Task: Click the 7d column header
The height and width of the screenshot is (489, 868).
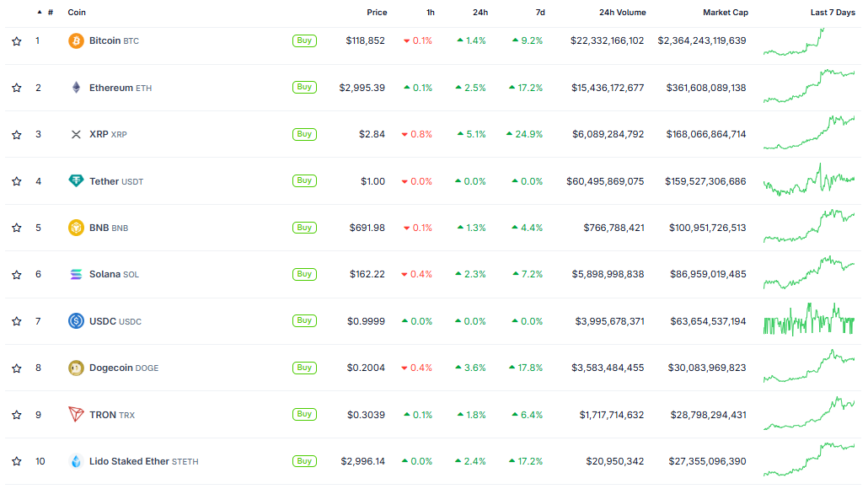Action: pyautogui.click(x=539, y=13)
